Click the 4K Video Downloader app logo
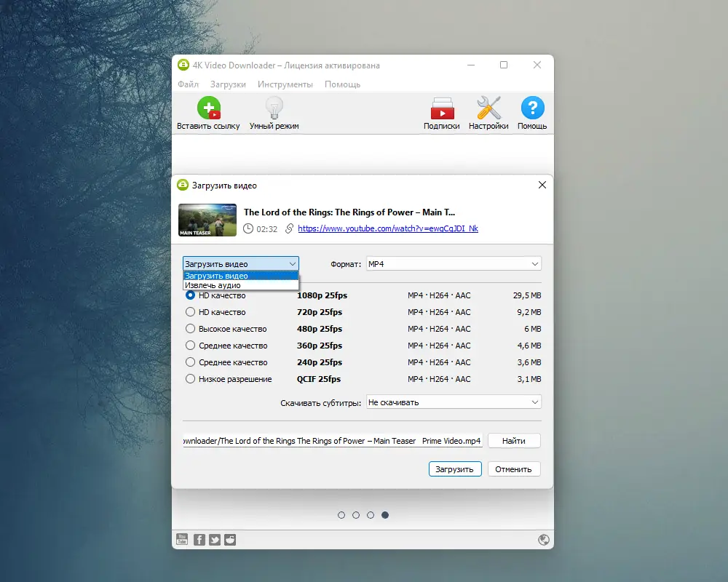Viewport: 728px width, 582px height. click(x=183, y=65)
